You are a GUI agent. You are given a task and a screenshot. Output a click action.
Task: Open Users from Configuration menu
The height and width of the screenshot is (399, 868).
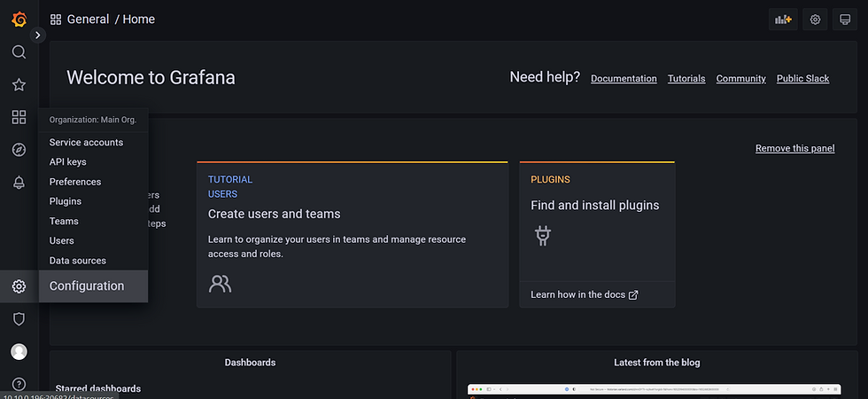pos(61,240)
